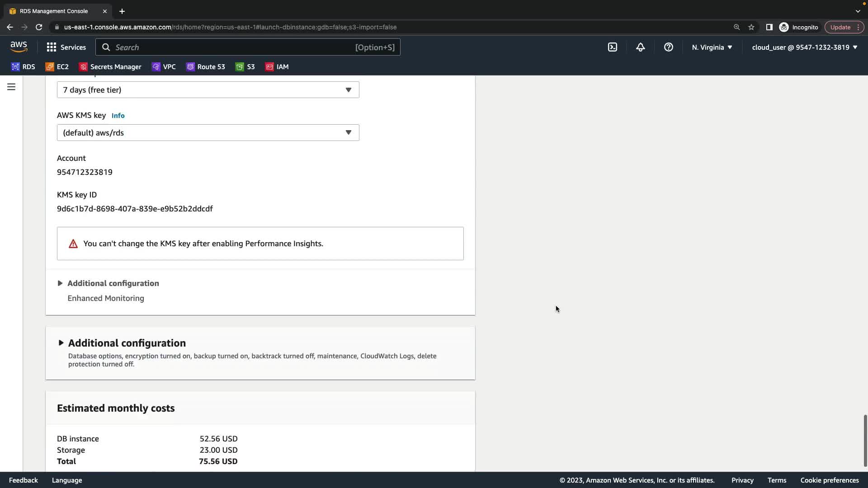
Task: Open the N. Virginia region selector
Action: pos(712,47)
